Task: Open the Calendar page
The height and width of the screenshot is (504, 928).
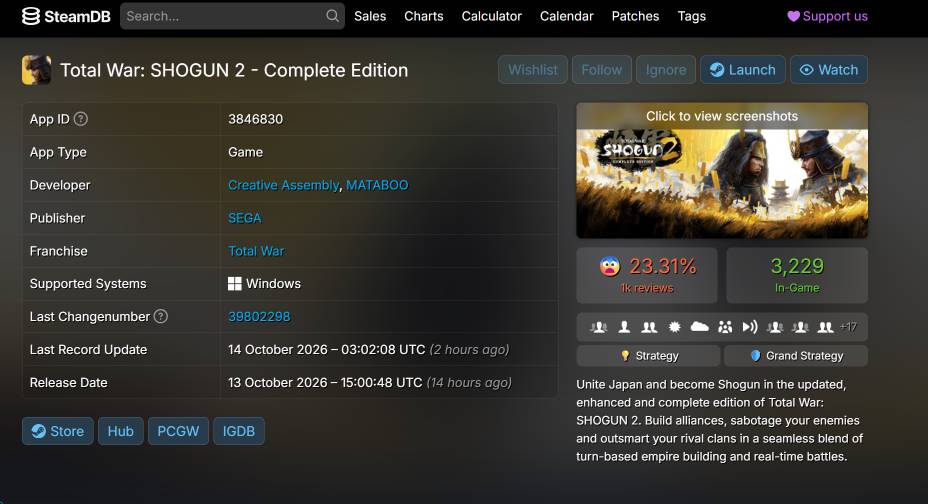Action: click(566, 16)
